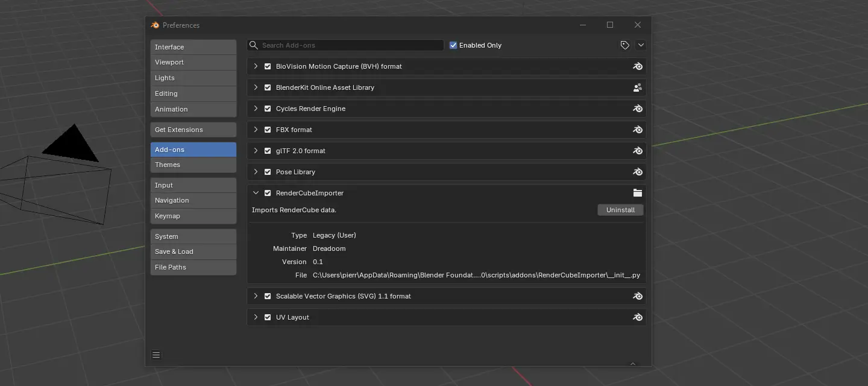868x386 pixels.
Task: Switch to the Lights preferences section
Action: 193,78
